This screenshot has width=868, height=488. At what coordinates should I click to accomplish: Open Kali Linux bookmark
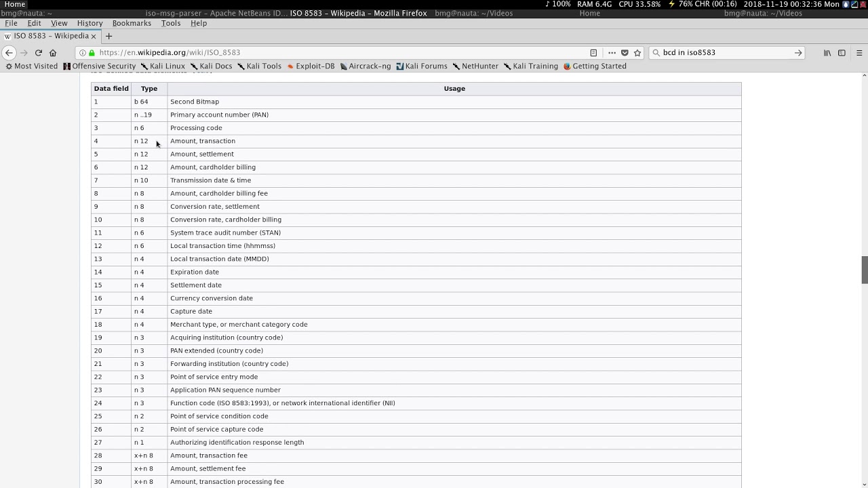pos(163,66)
